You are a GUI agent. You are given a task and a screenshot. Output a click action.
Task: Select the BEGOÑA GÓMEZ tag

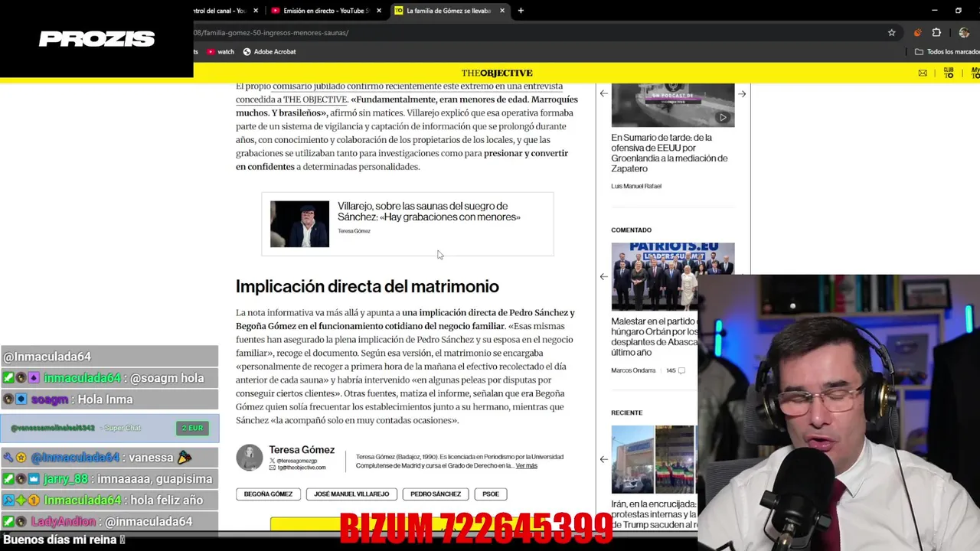(268, 494)
